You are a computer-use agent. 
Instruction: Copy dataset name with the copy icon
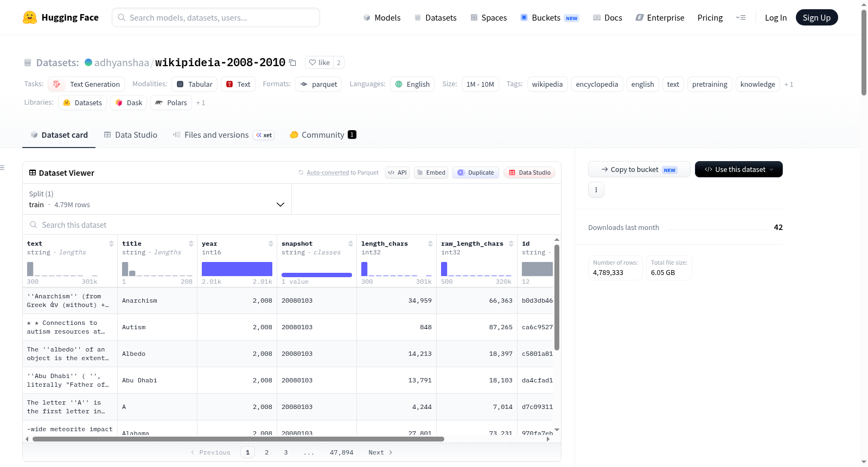pyautogui.click(x=292, y=62)
